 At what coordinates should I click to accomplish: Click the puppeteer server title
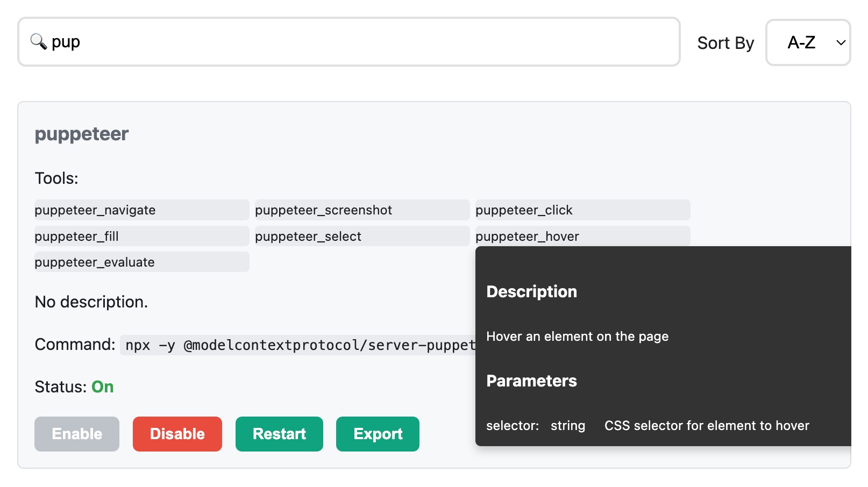coord(82,134)
